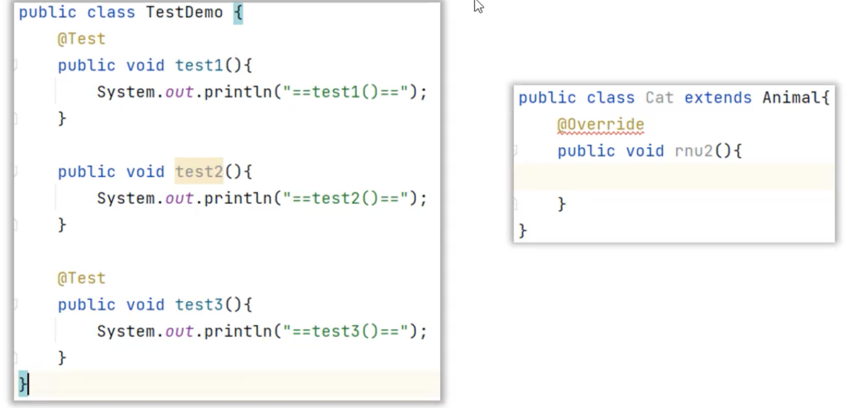Click the "==test1()==" string literal
868x408 pixels.
(345, 92)
